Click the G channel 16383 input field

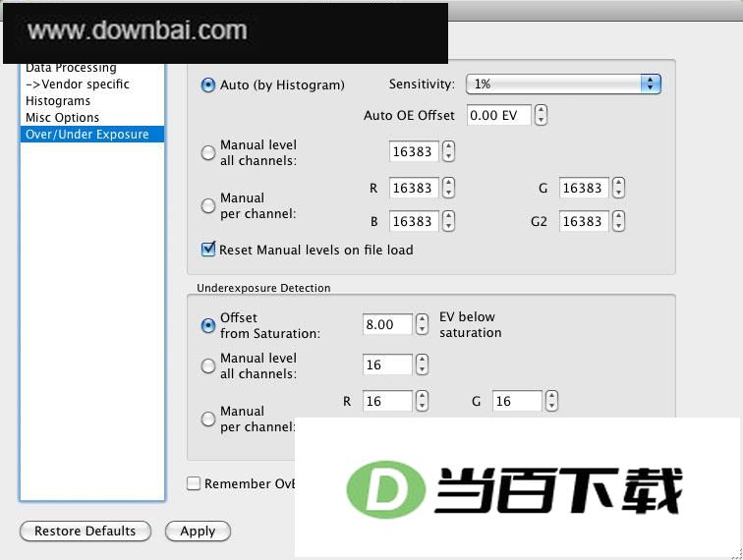584,188
